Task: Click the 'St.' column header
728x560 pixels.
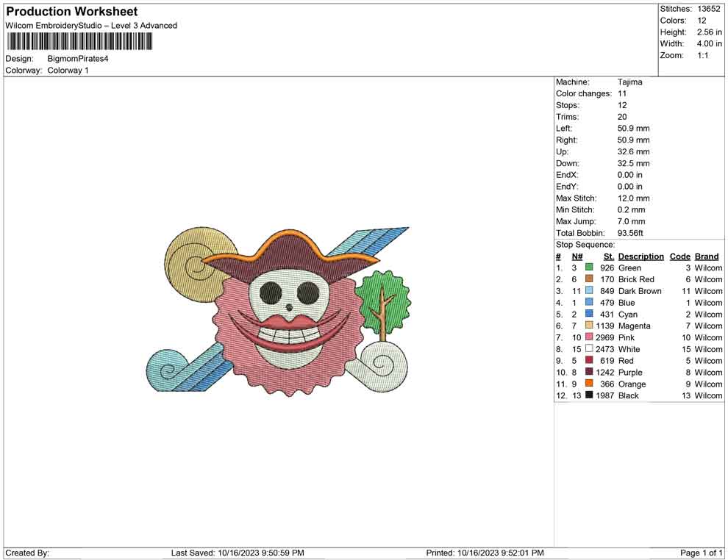Action: click(x=609, y=256)
